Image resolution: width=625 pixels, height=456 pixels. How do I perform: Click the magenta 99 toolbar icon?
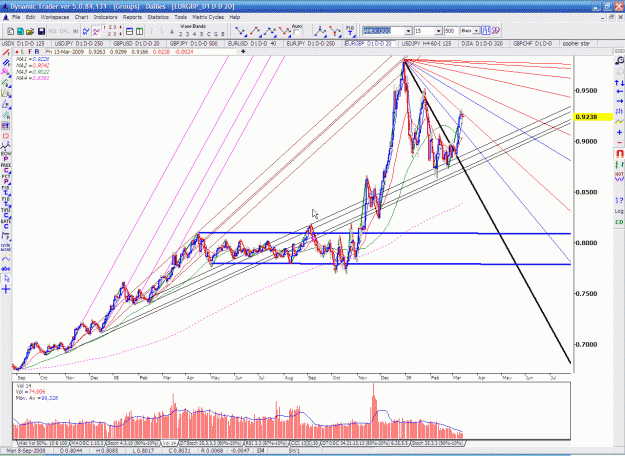tap(495, 31)
